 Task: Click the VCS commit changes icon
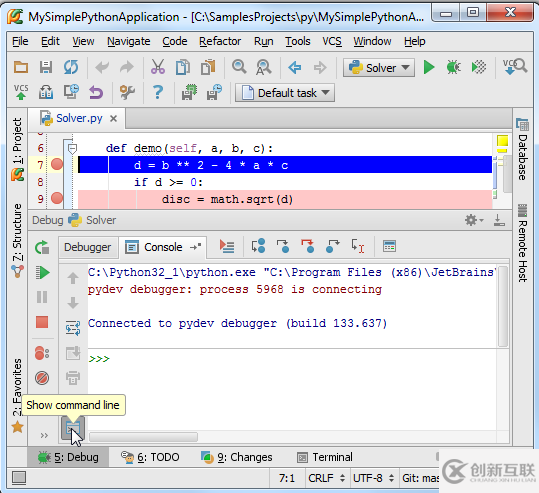[x=21, y=92]
